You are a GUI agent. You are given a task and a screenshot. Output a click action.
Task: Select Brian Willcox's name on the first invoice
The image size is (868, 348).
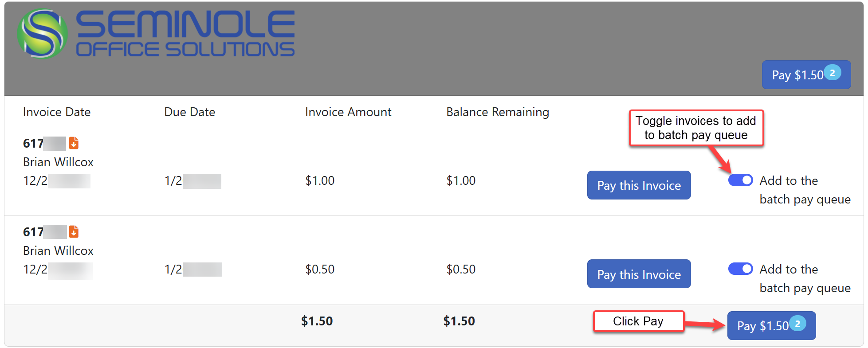(x=58, y=162)
